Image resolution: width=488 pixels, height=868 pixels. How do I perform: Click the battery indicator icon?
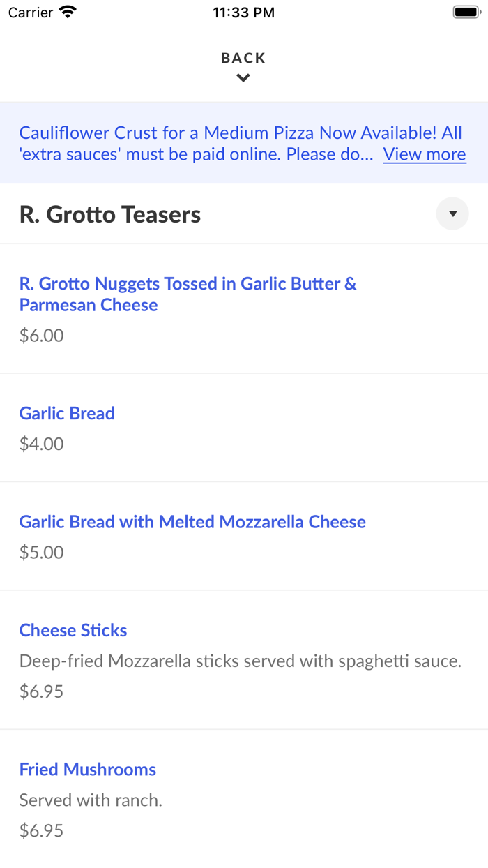click(x=464, y=11)
